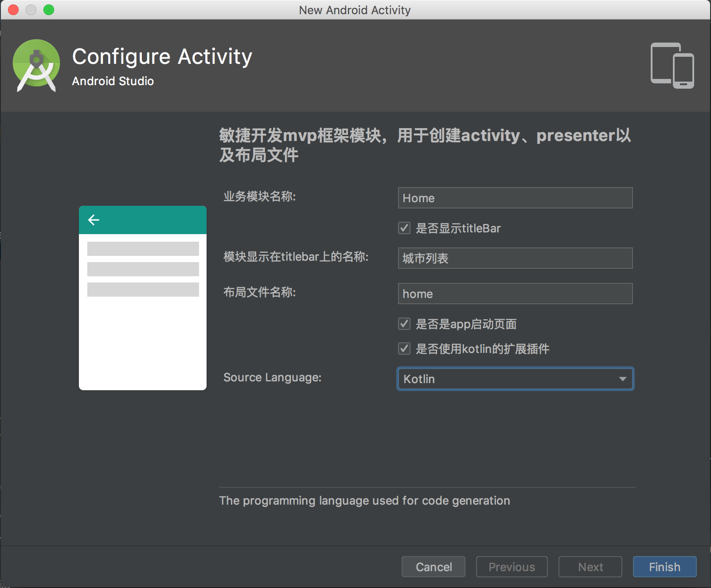Click the programming language hint text
Viewport: 711px width, 588px height.
pyautogui.click(x=365, y=501)
